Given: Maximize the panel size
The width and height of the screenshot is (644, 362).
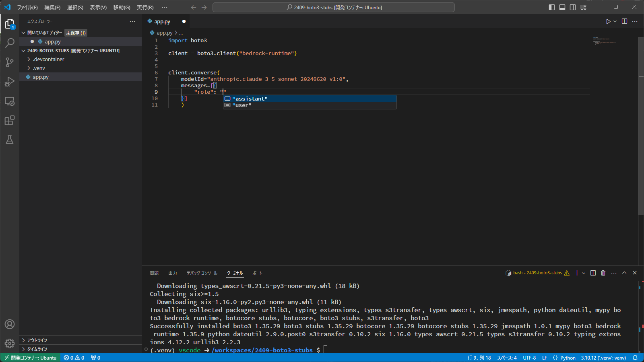Looking at the screenshot, I should [x=624, y=273].
